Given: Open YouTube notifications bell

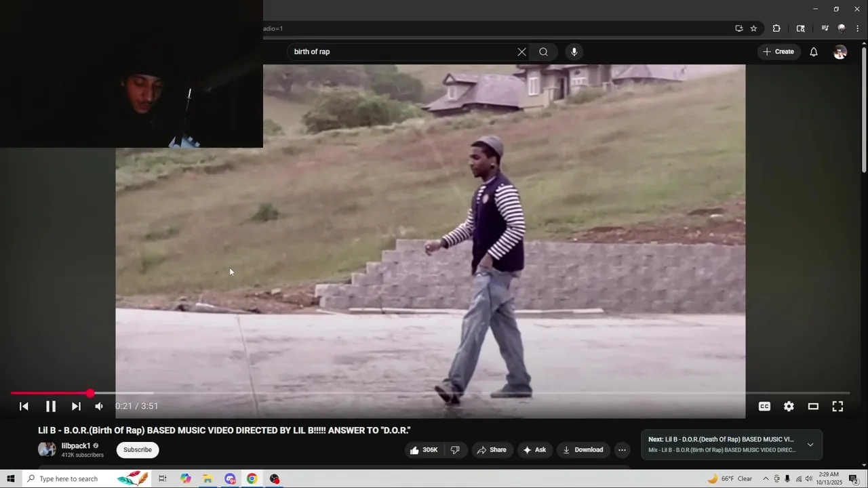Looking at the screenshot, I should (814, 52).
